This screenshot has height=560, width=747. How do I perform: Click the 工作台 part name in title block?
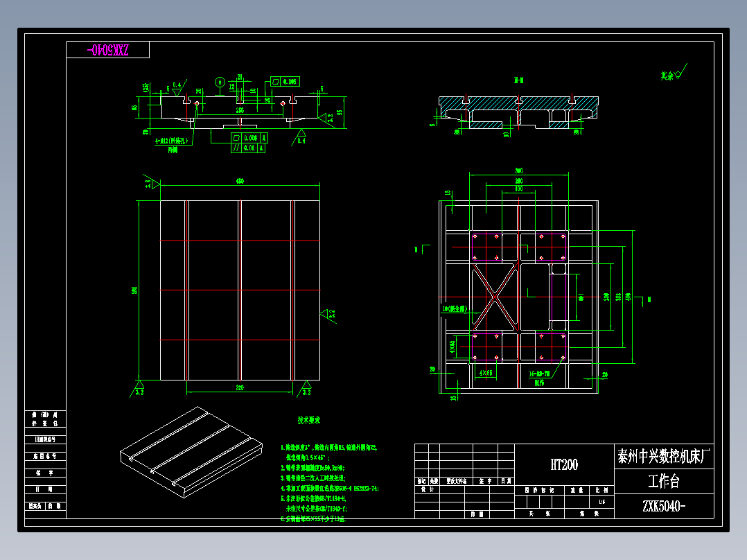point(664,482)
